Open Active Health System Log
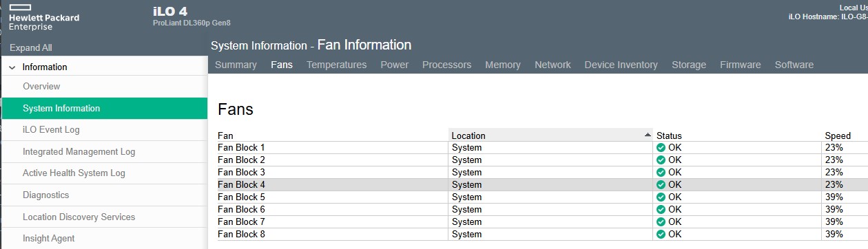Image resolution: width=868 pixels, height=249 pixels. 104,173
